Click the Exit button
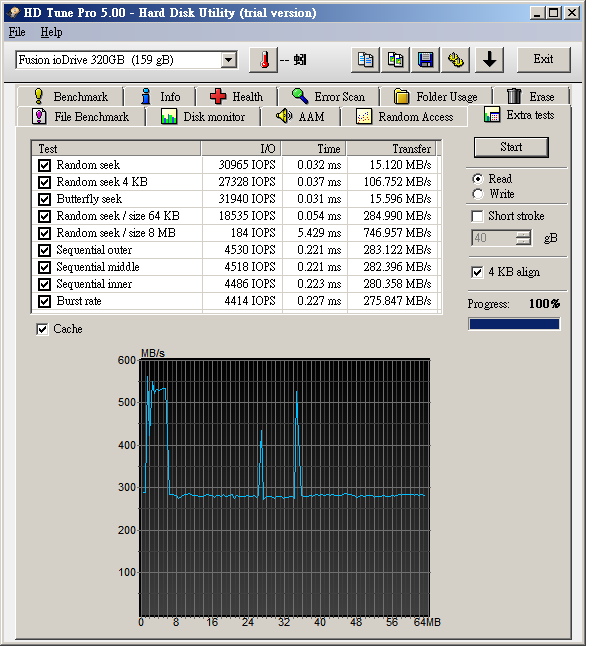This screenshot has width=614, height=646. click(544, 59)
